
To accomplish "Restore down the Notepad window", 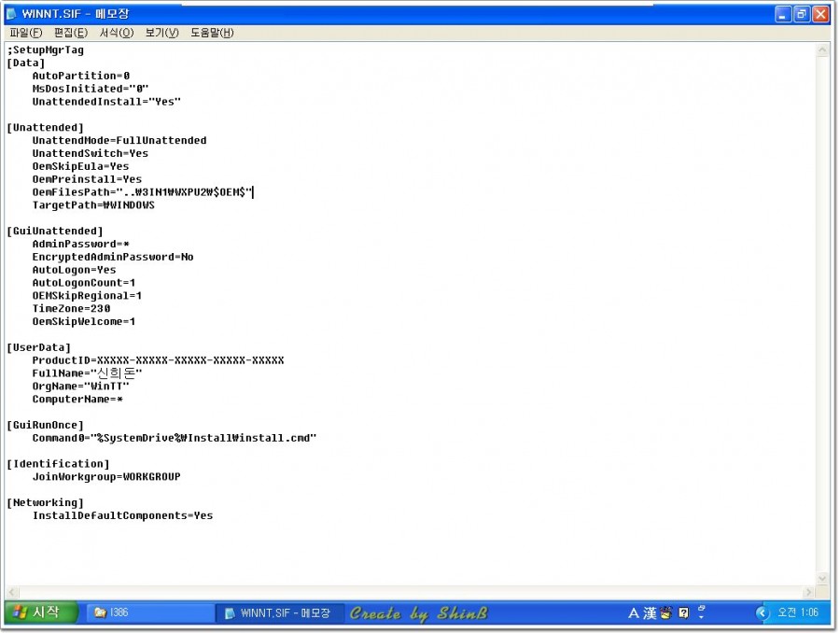I will [802, 15].
